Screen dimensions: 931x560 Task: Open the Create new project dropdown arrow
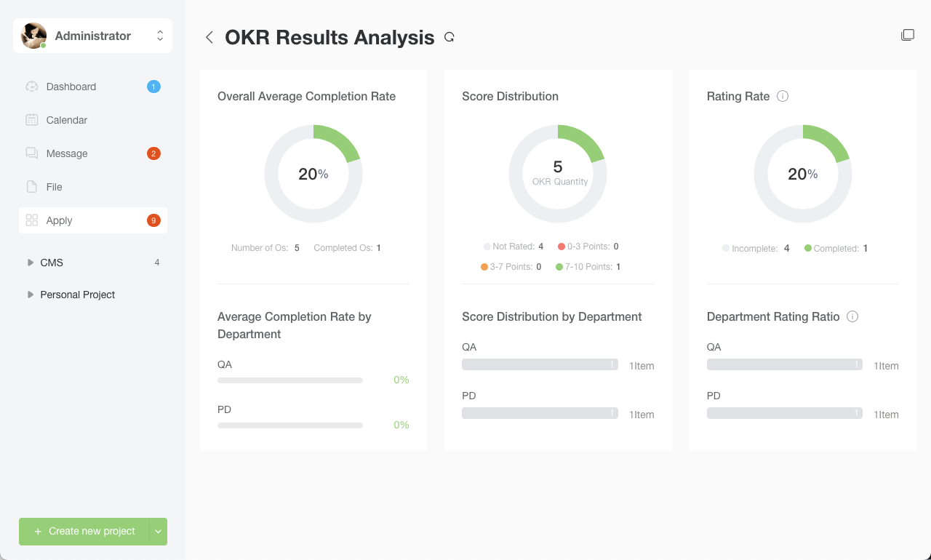point(159,532)
